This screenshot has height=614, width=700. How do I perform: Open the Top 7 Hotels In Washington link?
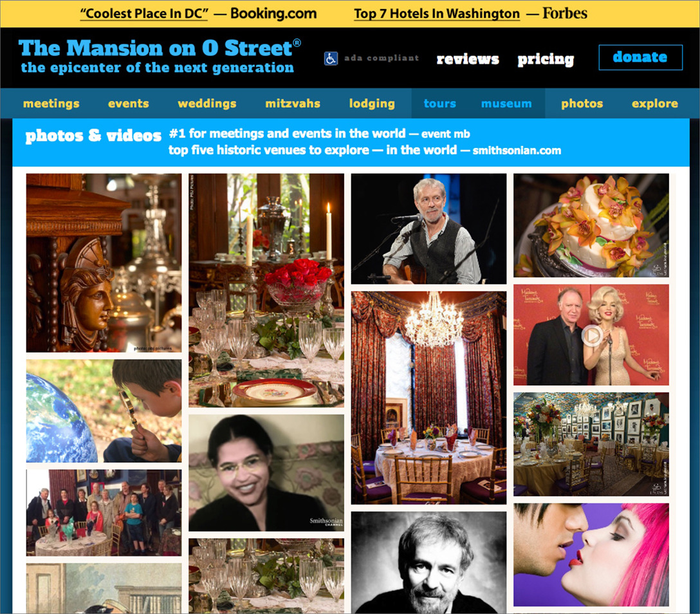click(x=437, y=14)
